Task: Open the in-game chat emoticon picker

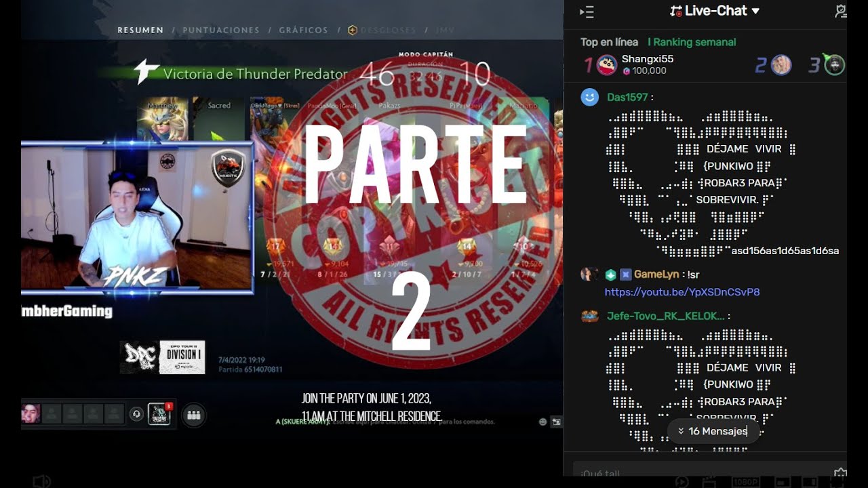Action: click(542, 422)
